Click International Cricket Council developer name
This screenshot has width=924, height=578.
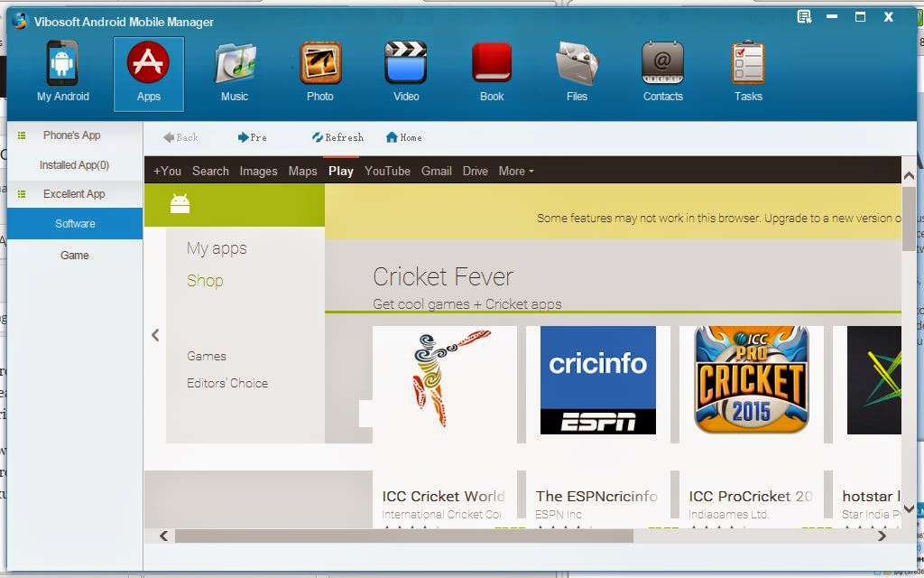[x=441, y=514]
